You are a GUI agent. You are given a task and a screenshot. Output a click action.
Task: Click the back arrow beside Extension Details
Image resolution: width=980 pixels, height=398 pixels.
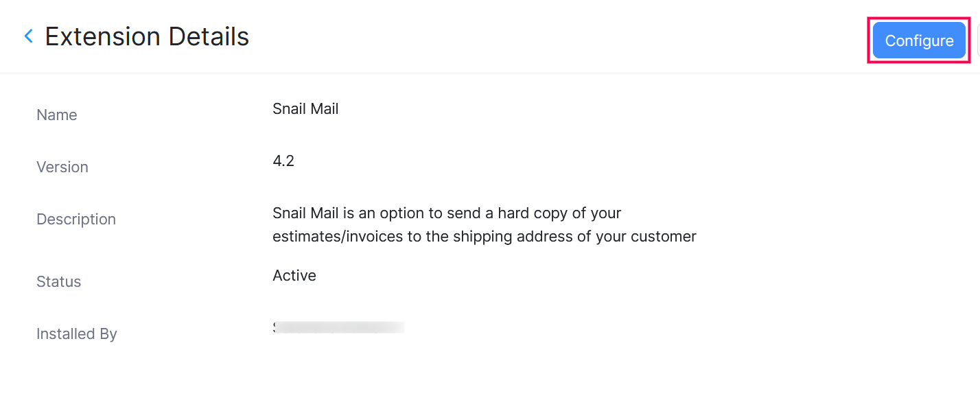[29, 36]
